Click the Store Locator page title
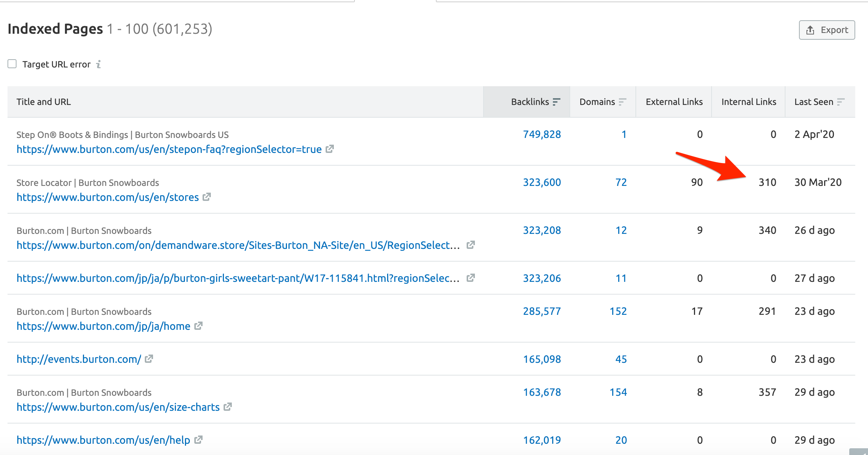Viewport: 868px width, 455px height. point(88,183)
